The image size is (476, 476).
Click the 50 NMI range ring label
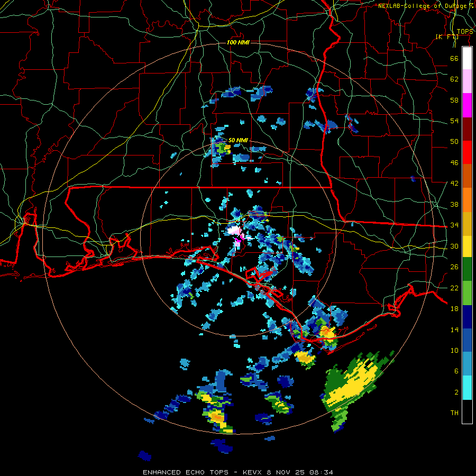(238, 140)
